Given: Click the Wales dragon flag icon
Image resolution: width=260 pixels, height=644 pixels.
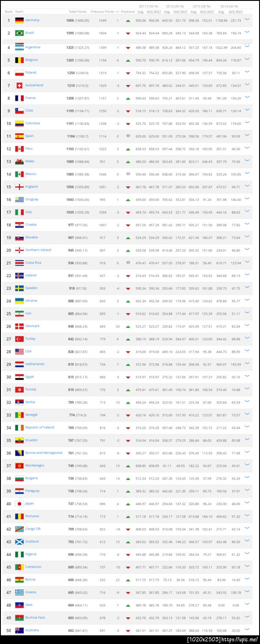Looking at the screenshot, I should pos(19,161).
